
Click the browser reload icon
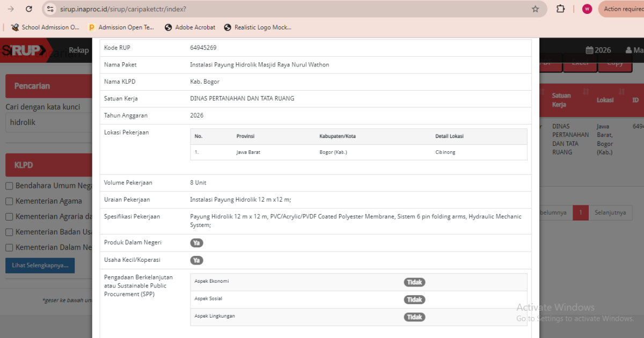point(29,9)
